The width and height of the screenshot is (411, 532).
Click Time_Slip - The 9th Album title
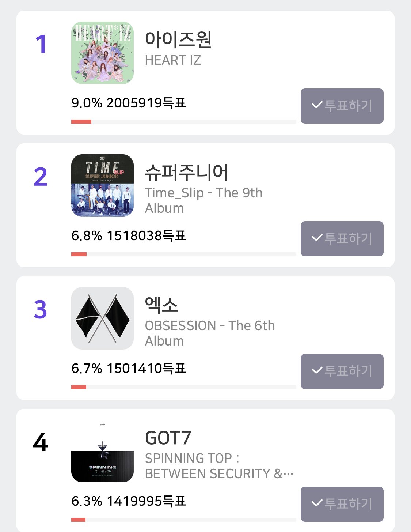[x=203, y=200]
